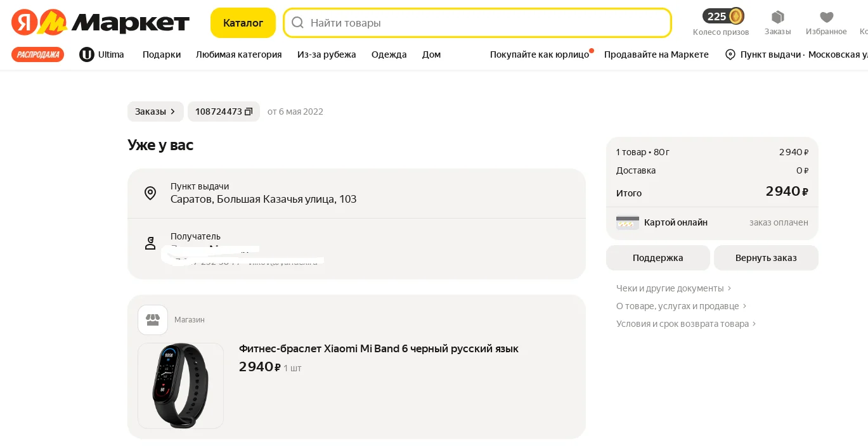Go back to Заказы breadcrumb
Image resolution: width=868 pixels, height=446 pixels.
[155, 111]
